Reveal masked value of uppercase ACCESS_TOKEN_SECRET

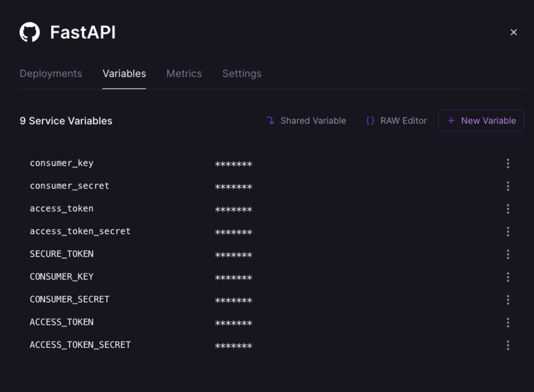234,346
